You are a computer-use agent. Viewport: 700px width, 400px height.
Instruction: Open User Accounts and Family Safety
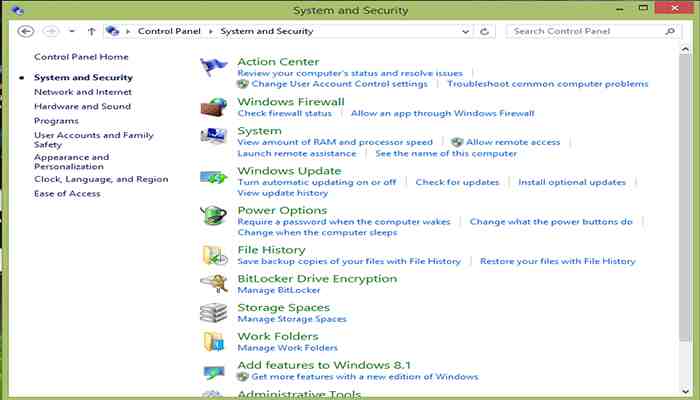(94, 140)
